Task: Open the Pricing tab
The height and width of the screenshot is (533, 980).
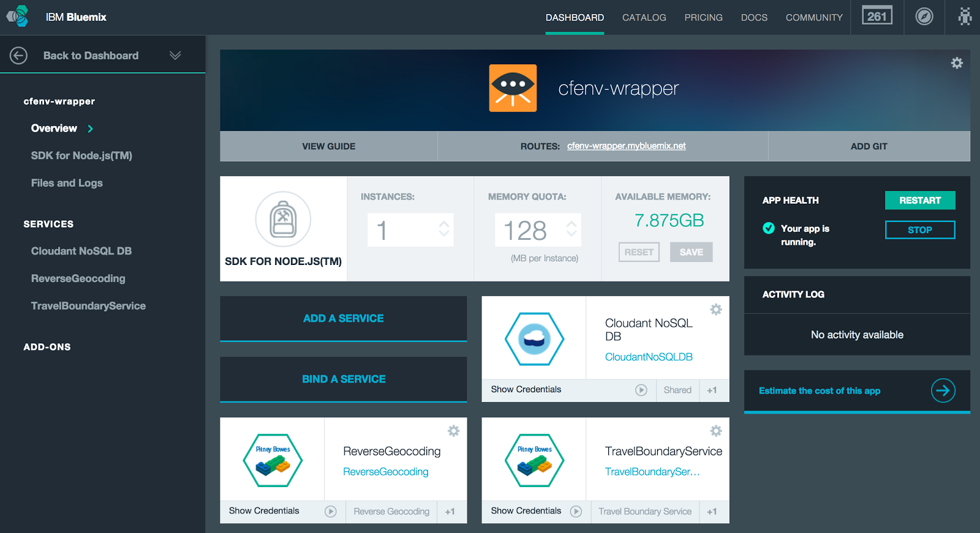Action: click(704, 17)
